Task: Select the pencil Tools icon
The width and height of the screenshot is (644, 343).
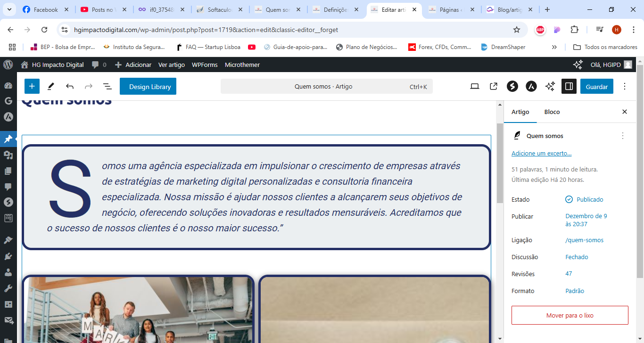Action: click(51, 86)
